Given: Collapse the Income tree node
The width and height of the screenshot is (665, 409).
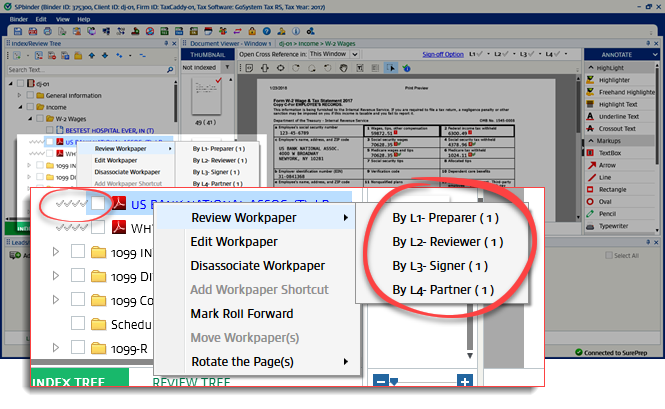Looking at the screenshot, I should click(20, 107).
